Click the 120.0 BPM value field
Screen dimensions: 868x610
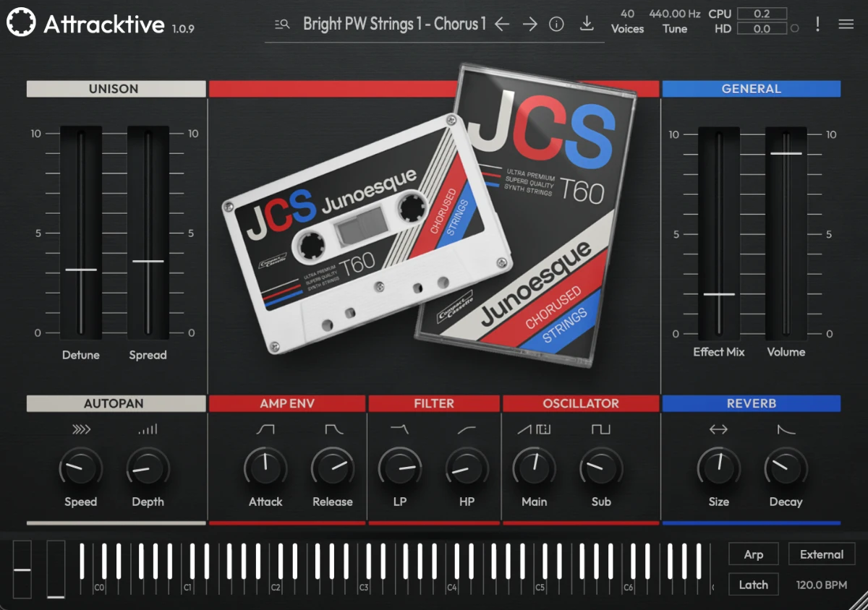click(822, 584)
